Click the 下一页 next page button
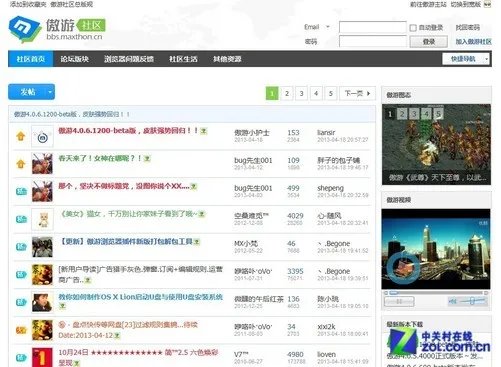The image size is (501, 367). click(357, 93)
